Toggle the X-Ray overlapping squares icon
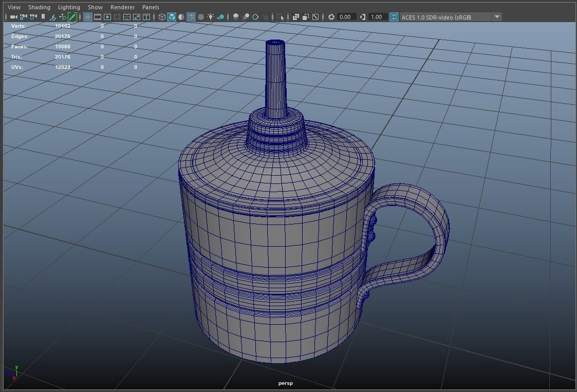The width and height of the screenshot is (577, 392). [296, 17]
